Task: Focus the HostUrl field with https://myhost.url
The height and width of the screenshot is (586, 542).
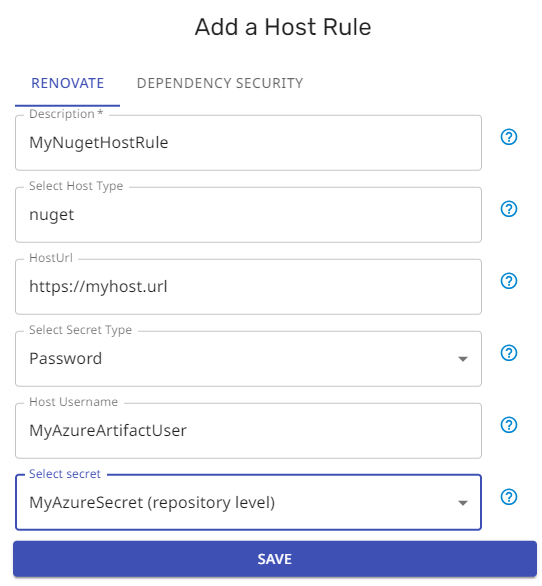Action: tap(248, 287)
